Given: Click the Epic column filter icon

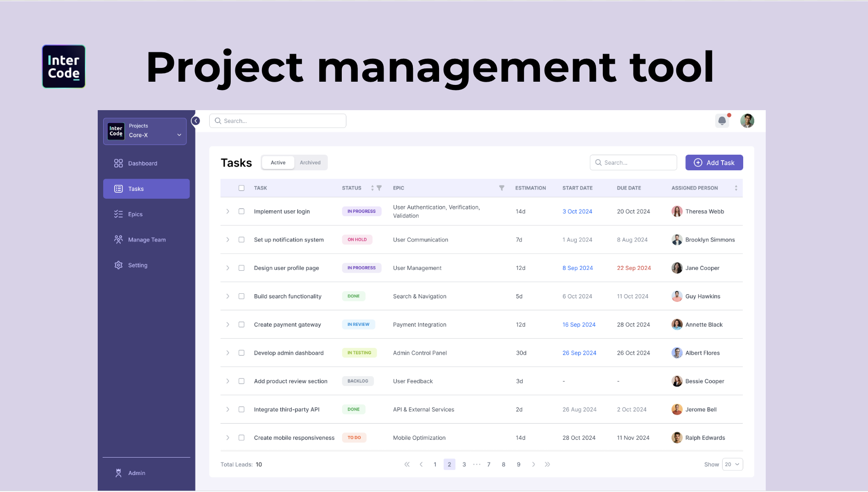Looking at the screenshot, I should tap(501, 188).
